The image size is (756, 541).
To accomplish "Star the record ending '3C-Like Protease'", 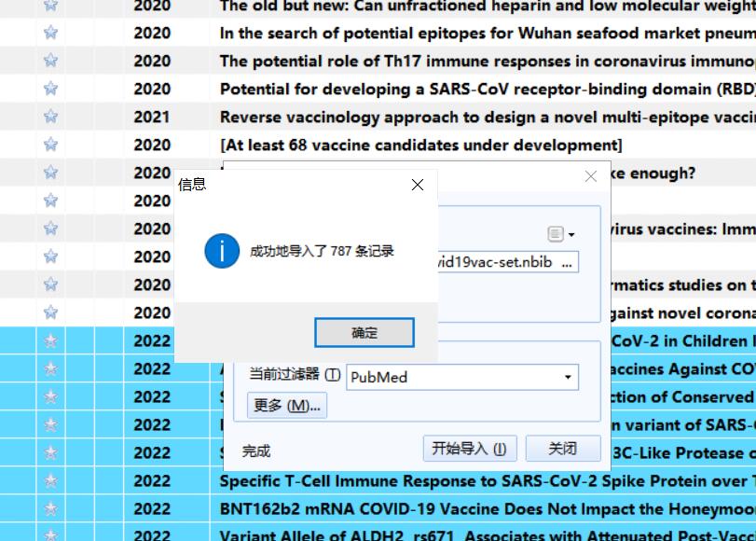I will click(x=50, y=452).
